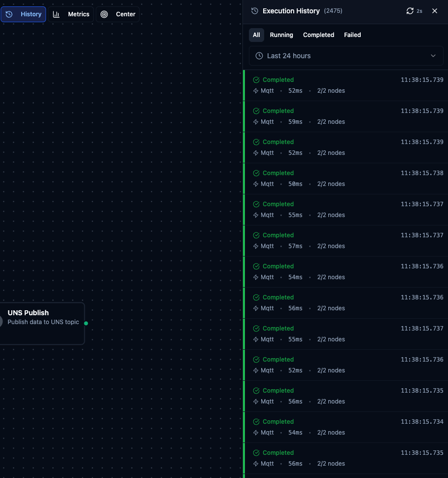Select the UNS Publish node on the canvas

(x=42, y=318)
